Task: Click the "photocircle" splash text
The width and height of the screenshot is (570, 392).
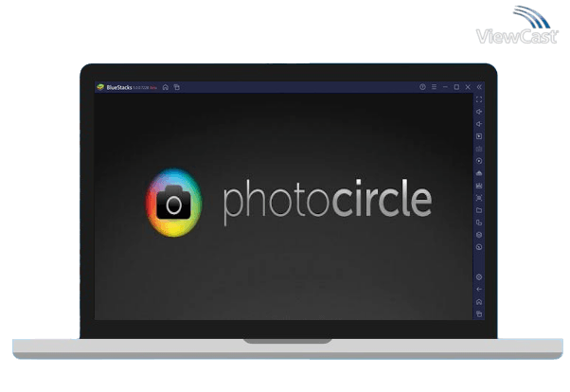Action: click(x=328, y=201)
